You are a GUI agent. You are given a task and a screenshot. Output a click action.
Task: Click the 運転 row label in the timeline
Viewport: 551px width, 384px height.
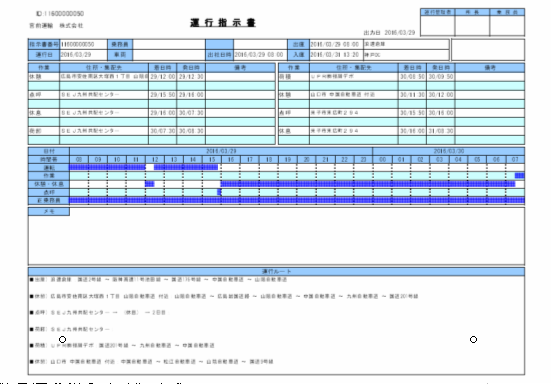coord(49,168)
